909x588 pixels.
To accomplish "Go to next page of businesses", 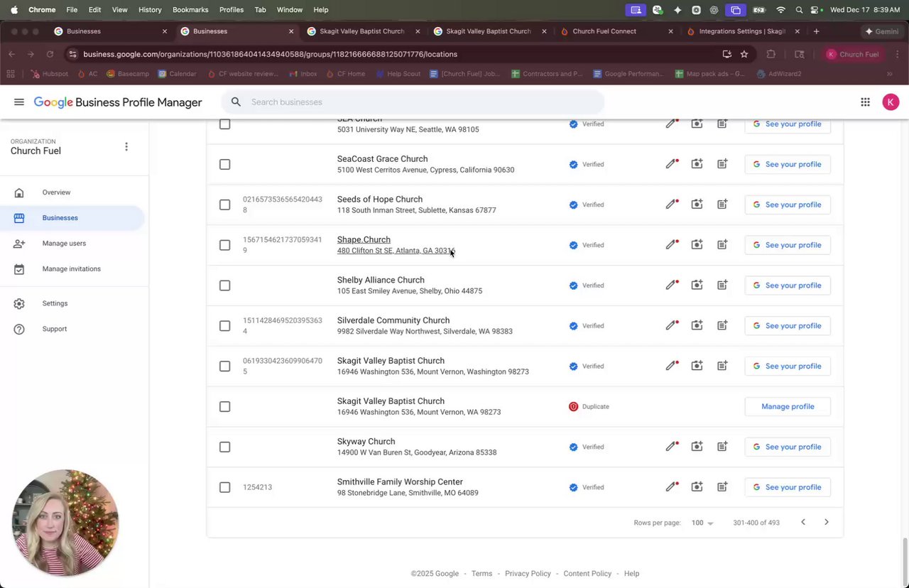I will (826, 523).
